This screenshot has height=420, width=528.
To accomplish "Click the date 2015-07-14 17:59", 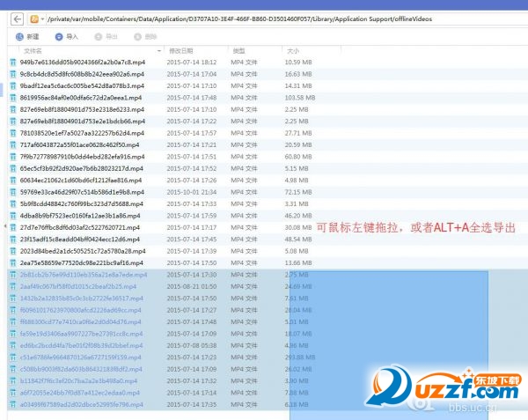I will tap(192, 216).
